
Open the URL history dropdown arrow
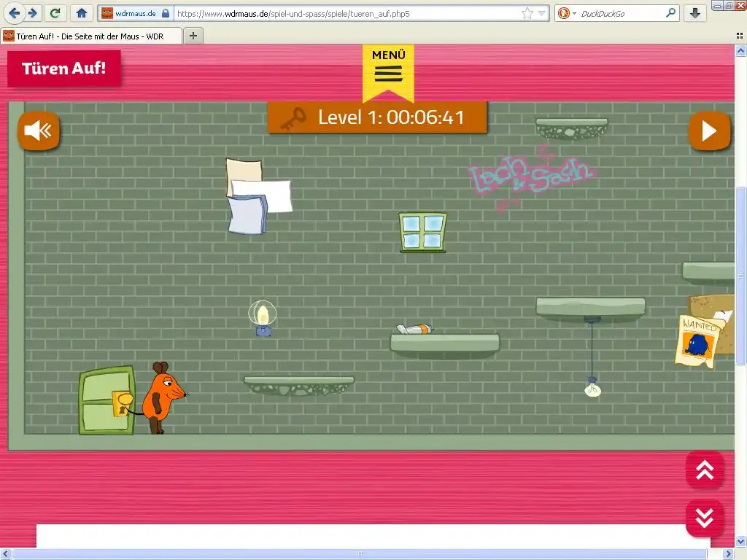pyautogui.click(x=542, y=13)
